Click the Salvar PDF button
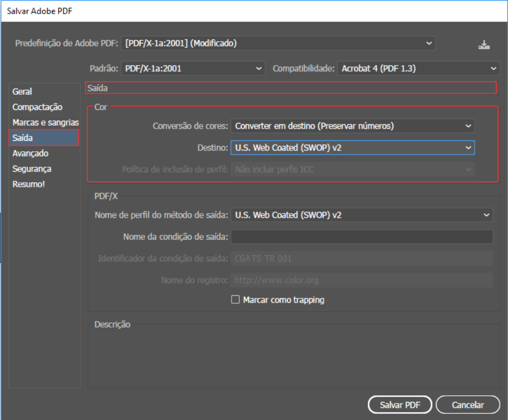The image size is (508, 420). tap(399, 405)
